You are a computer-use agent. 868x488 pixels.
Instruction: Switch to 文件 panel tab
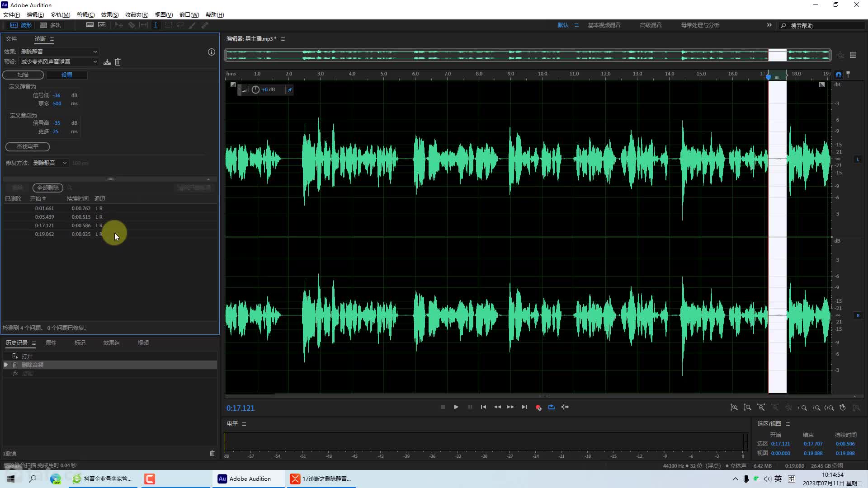[11, 39]
